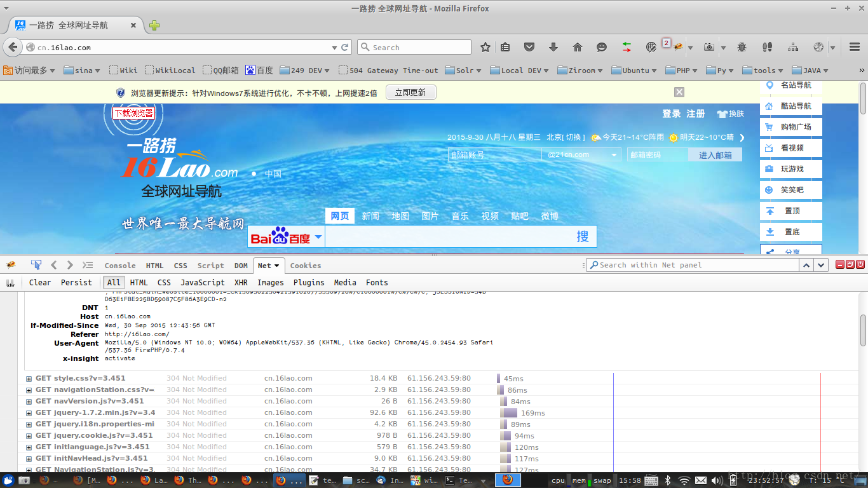Close the browser update notification bar
Image resolution: width=868 pixels, height=488 pixels.
click(679, 92)
